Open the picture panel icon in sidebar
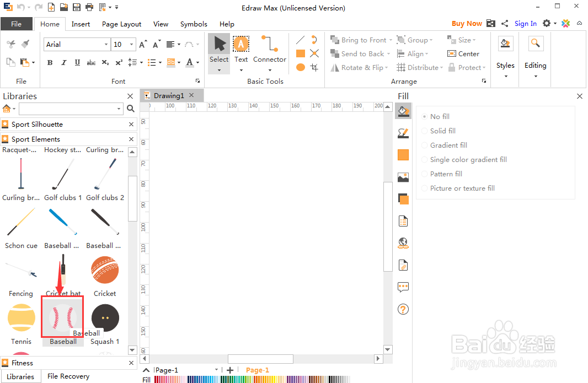Viewport: 588px width, 383px height. click(x=403, y=177)
